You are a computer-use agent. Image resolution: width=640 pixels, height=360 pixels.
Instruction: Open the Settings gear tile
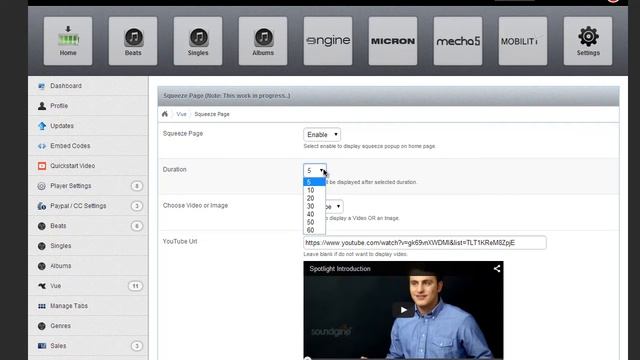pos(588,41)
